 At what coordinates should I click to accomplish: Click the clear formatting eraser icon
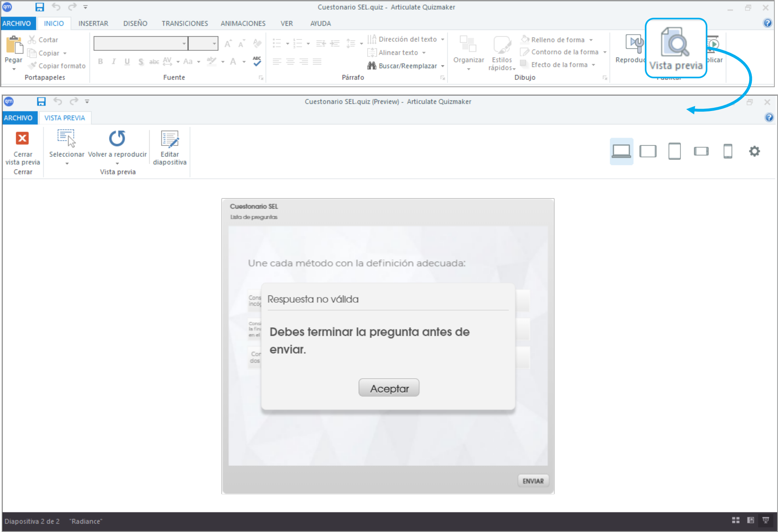[257, 43]
